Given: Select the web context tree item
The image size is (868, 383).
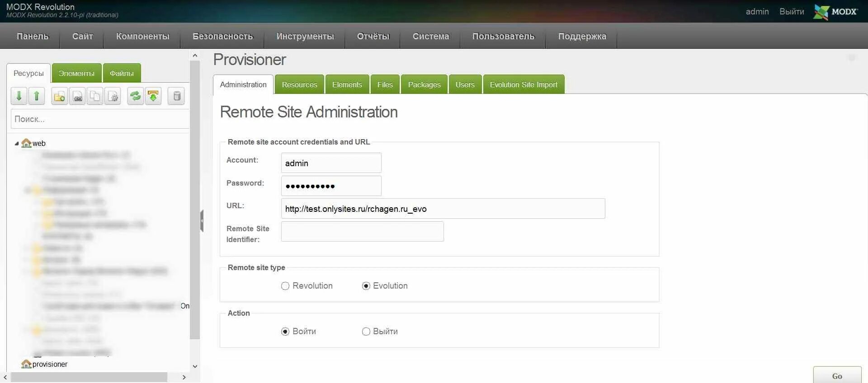Looking at the screenshot, I should (39, 143).
